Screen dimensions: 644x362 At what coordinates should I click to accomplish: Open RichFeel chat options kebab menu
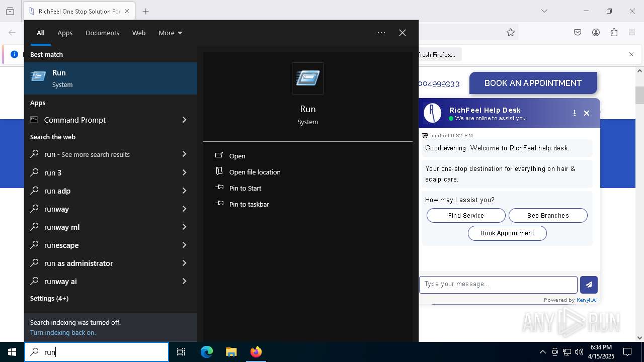click(574, 113)
